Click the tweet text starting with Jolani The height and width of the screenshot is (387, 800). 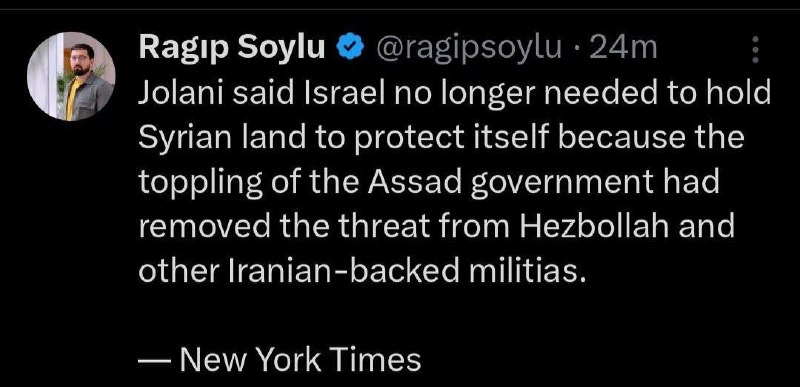point(454,183)
